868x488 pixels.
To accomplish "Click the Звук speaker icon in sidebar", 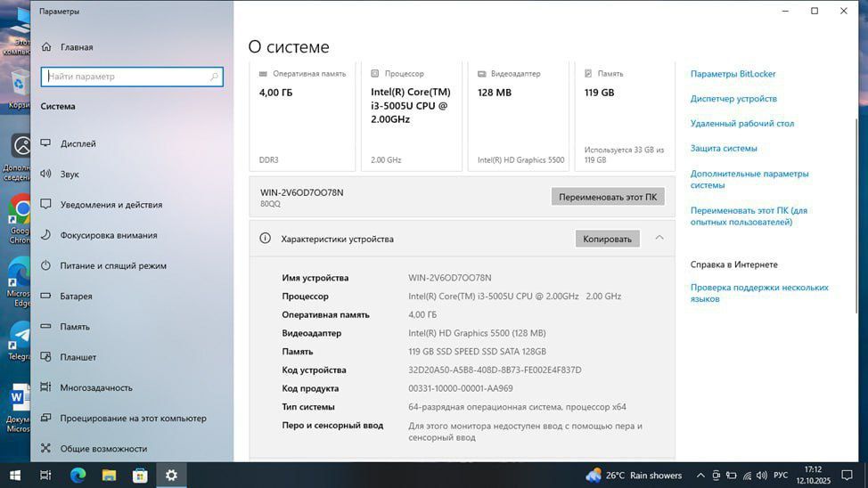I will (x=46, y=174).
